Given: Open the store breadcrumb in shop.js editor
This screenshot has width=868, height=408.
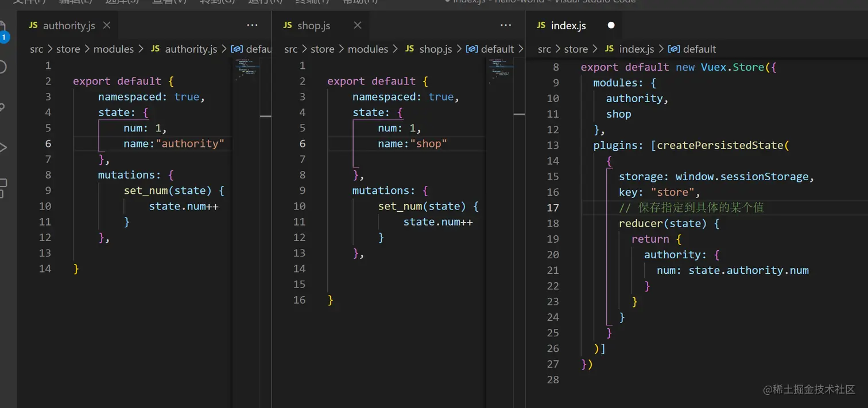Looking at the screenshot, I should pos(323,49).
